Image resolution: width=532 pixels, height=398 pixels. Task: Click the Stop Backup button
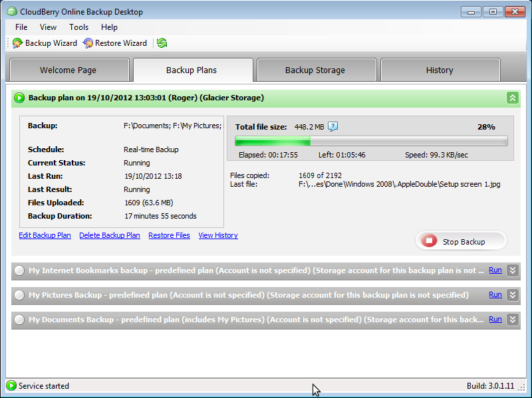point(461,241)
